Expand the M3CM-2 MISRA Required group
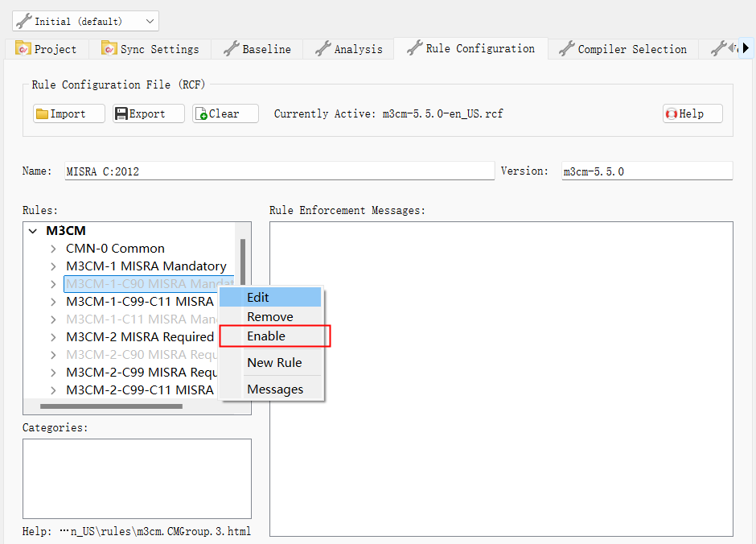 (53, 337)
